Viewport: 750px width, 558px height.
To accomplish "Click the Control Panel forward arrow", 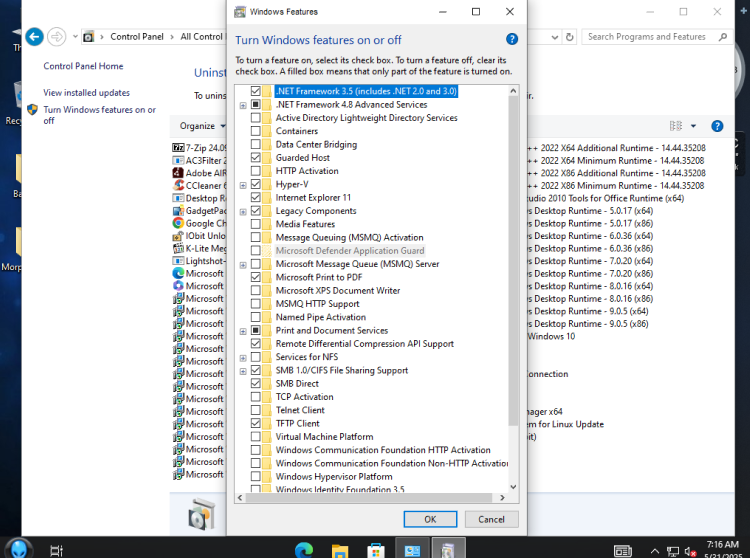I will click(x=56, y=37).
